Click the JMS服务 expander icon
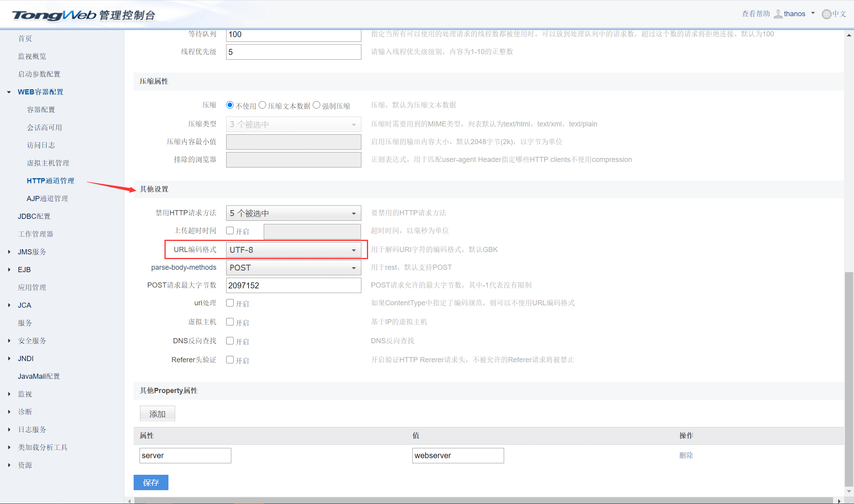The width and height of the screenshot is (854, 504). point(8,251)
